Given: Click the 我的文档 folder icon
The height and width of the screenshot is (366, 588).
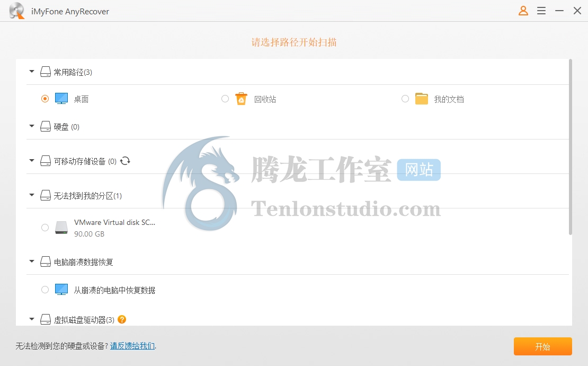Looking at the screenshot, I should point(422,99).
